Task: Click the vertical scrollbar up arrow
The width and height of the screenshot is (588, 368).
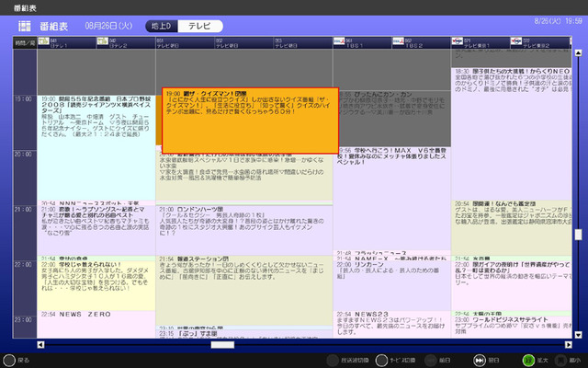Action: click(578, 53)
